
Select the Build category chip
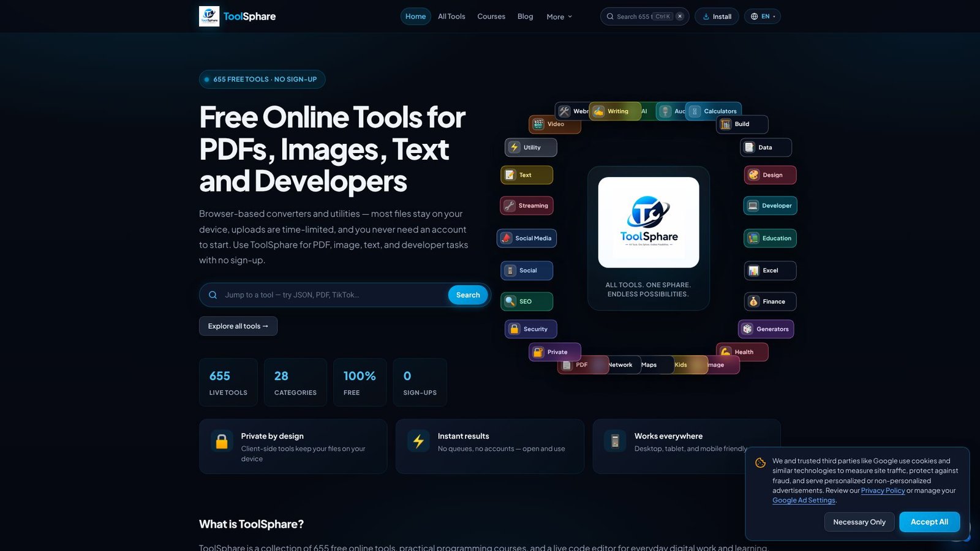click(x=742, y=124)
